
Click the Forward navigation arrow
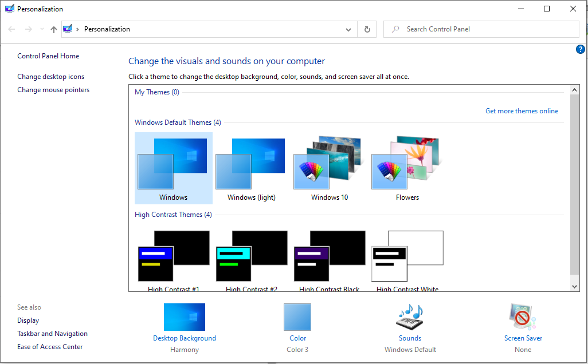[29, 29]
